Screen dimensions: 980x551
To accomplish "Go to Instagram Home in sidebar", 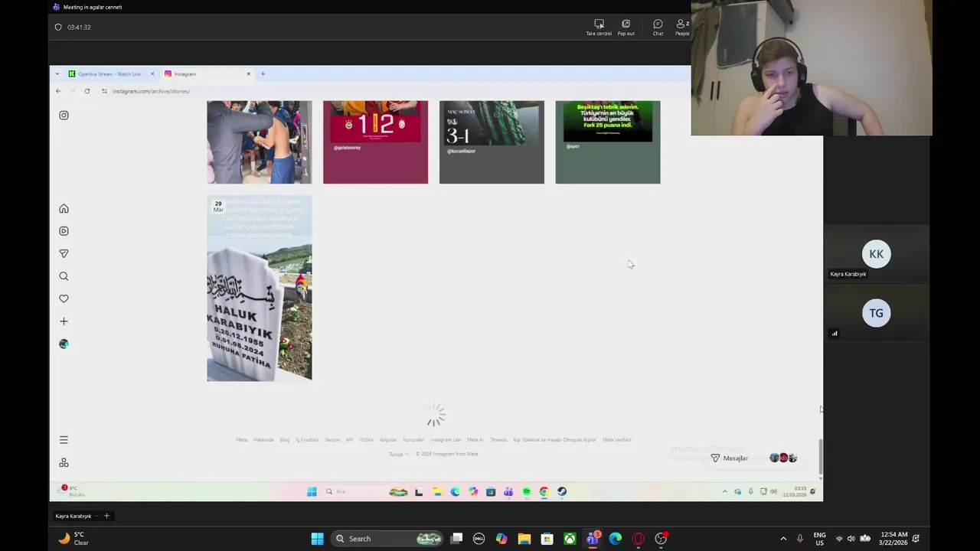I will [64, 209].
